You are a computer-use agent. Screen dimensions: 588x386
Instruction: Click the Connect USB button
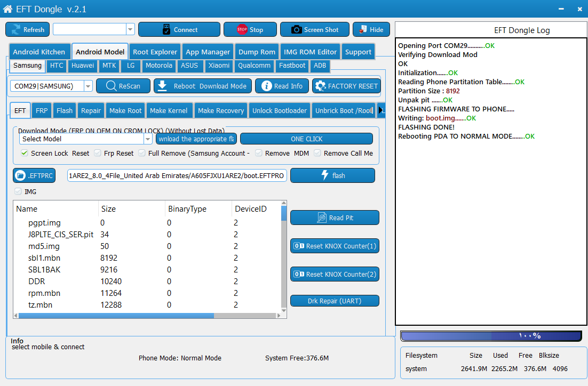click(179, 30)
